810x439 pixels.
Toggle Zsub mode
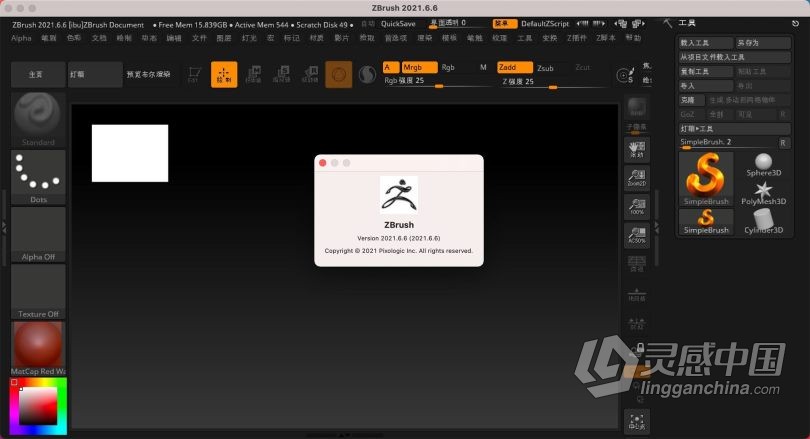pos(545,68)
